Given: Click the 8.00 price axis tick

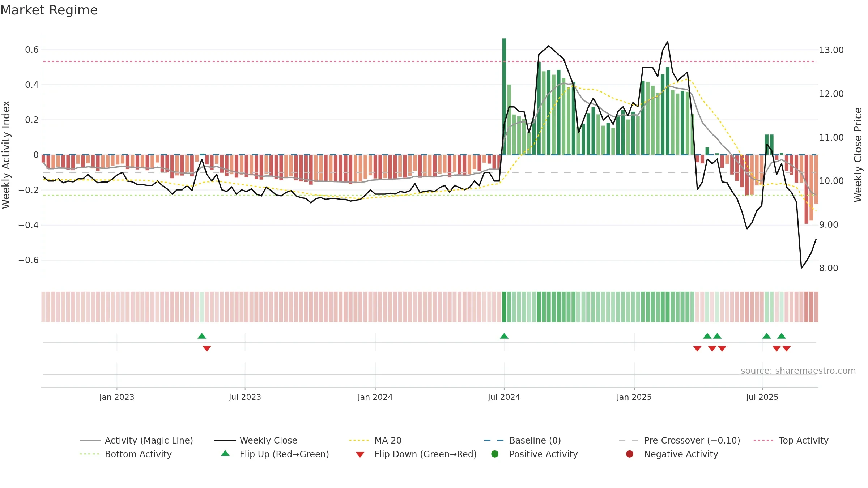Looking at the screenshot, I should point(829,268).
